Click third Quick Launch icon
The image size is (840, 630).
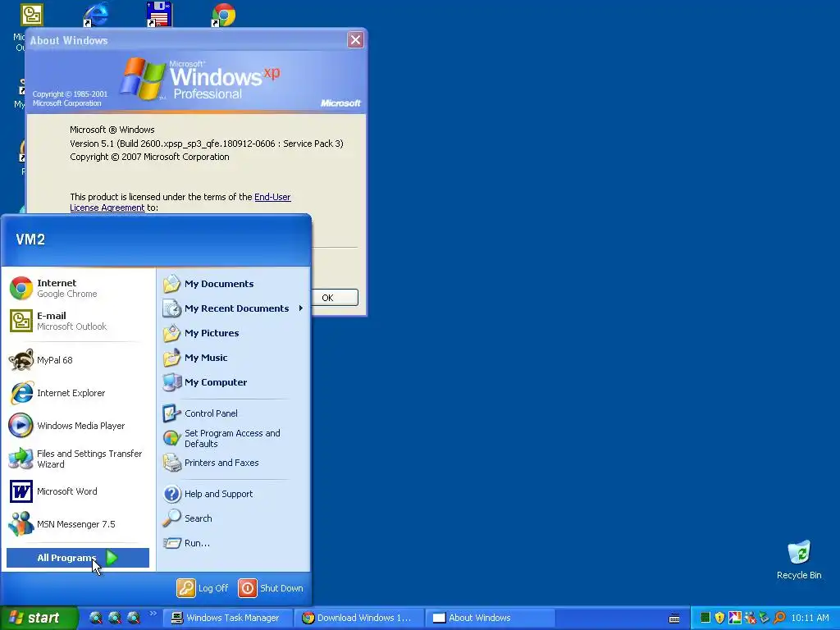click(134, 619)
